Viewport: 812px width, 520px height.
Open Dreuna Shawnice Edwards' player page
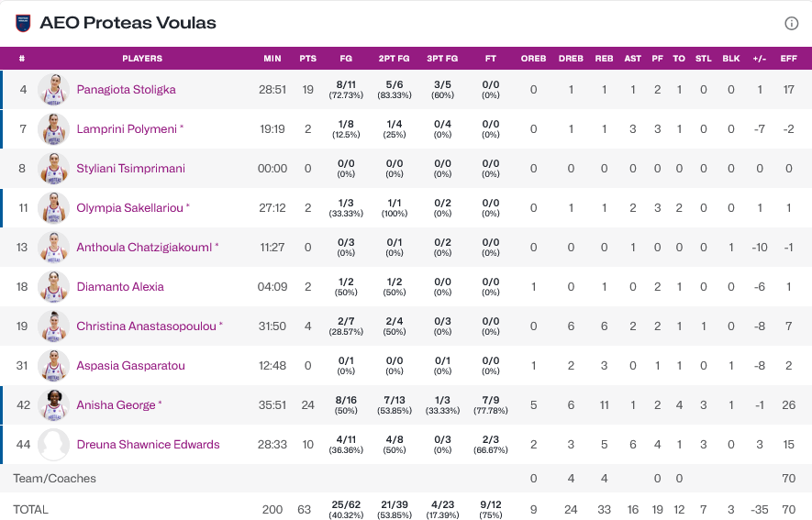pos(148,445)
